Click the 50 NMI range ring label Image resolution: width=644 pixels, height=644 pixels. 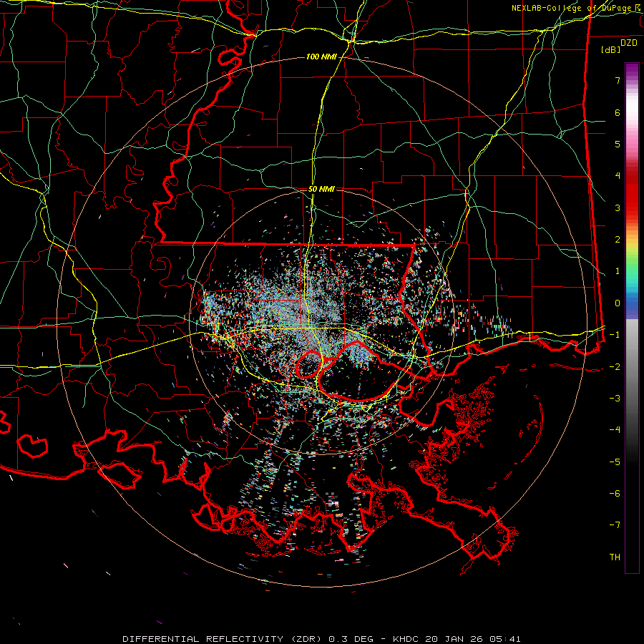(x=321, y=190)
